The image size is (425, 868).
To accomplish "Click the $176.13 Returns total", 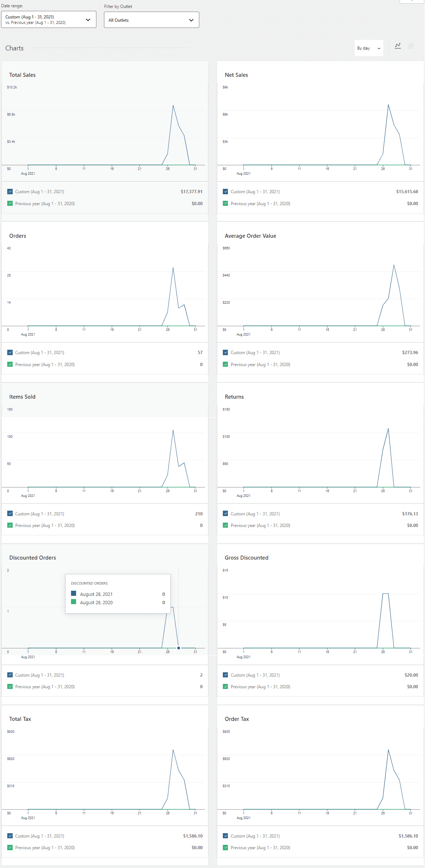I will click(410, 514).
